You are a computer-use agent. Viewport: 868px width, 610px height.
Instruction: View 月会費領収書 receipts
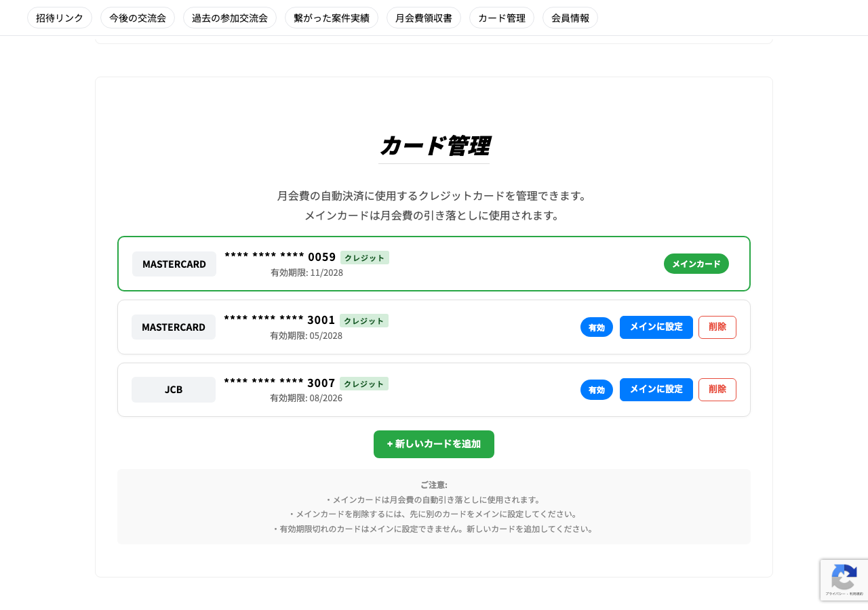tap(423, 18)
